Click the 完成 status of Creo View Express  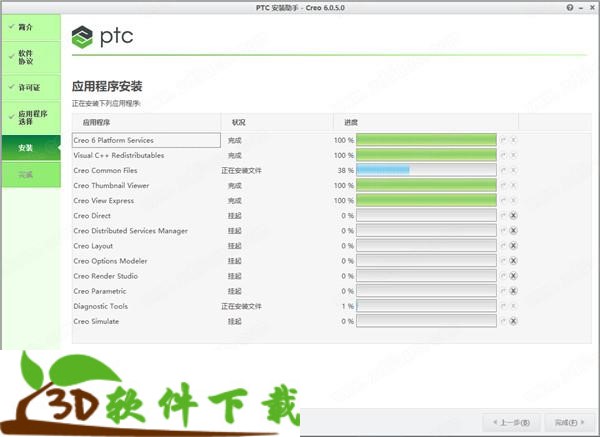point(235,201)
